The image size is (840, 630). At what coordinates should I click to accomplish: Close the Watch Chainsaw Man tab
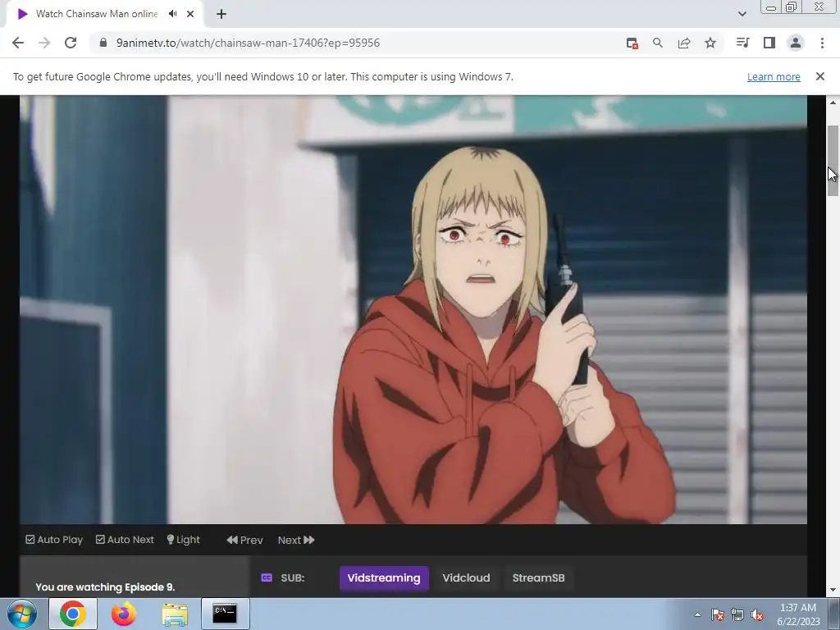[190, 14]
